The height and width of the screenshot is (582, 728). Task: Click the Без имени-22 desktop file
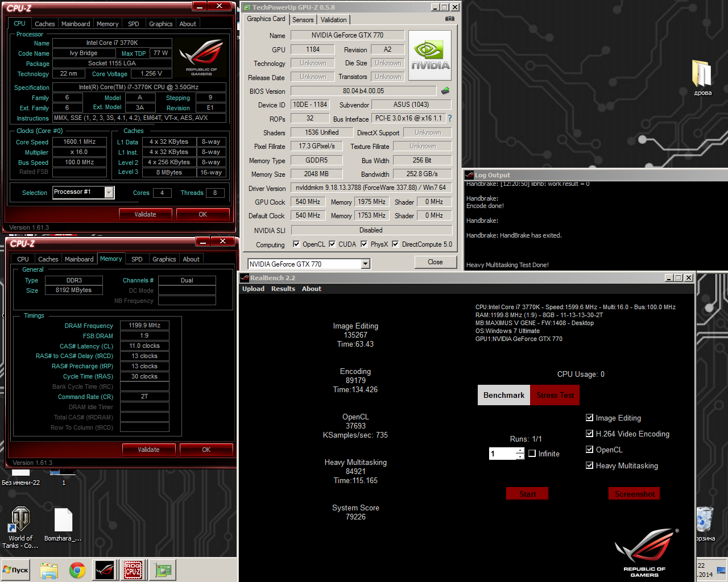pyautogui.click(x=20, y=477)
